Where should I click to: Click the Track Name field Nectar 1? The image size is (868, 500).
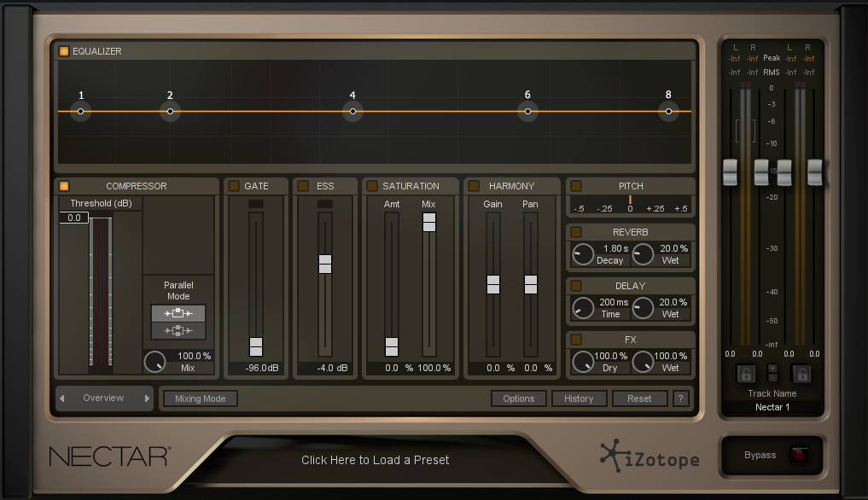[772, 407]
